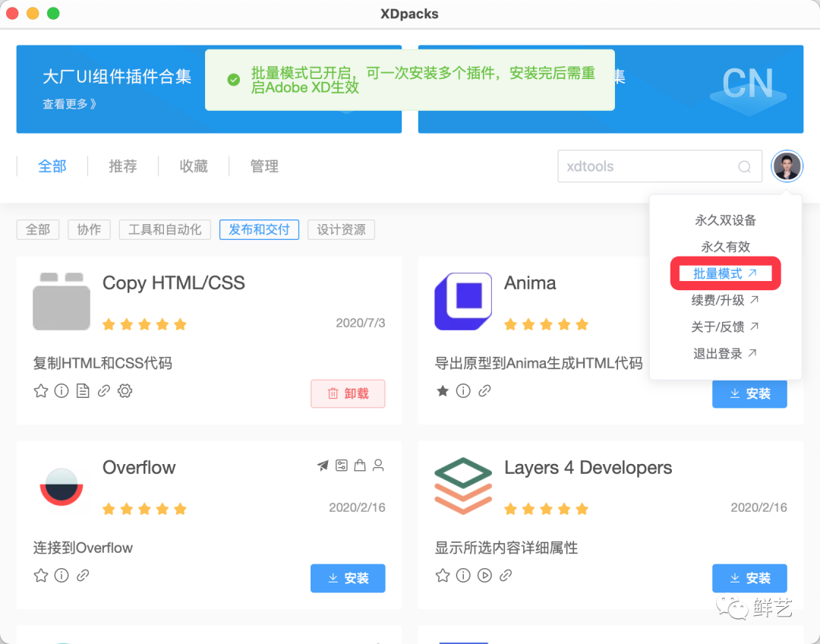Click the Anima plugin logo
Screen dimensions: 820x644
point(463,301)
